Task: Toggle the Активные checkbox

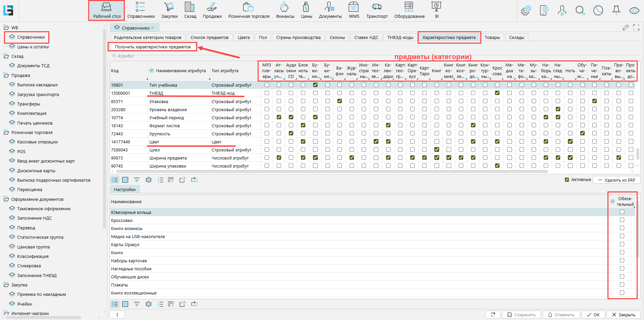Action: 567,180
